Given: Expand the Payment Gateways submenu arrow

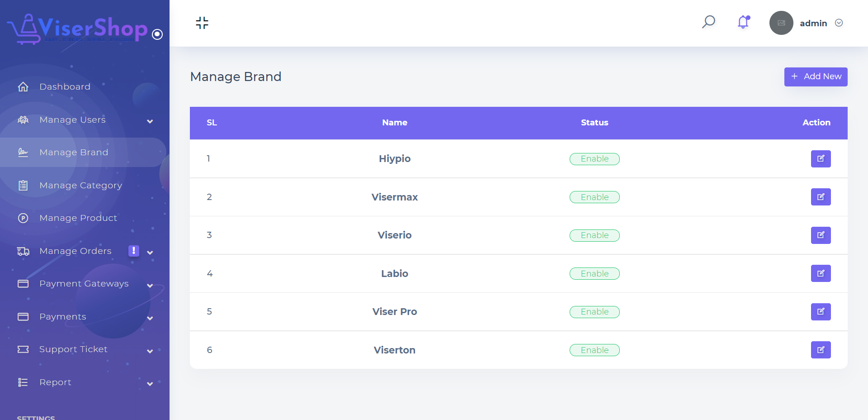Looking at the screenshot, I should coord(150,285).
